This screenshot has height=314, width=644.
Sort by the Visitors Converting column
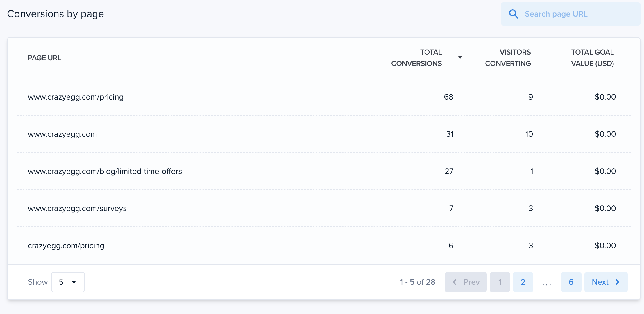coord(508,57)
